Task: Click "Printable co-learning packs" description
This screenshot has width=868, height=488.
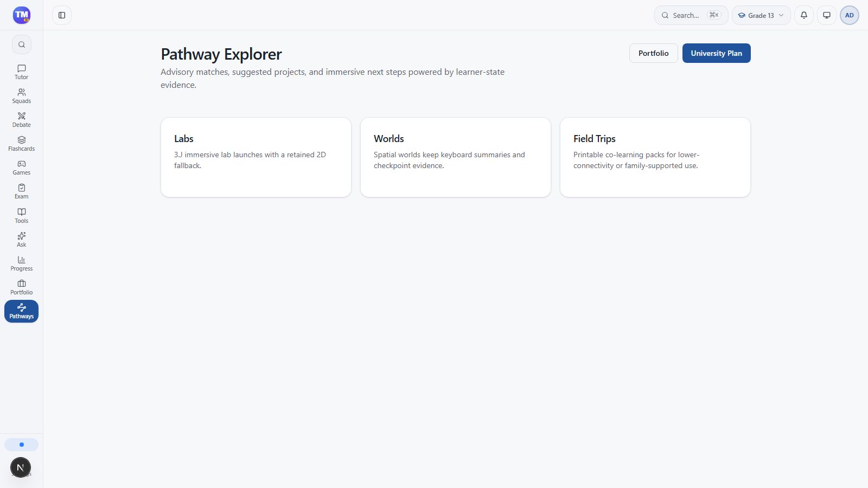Action: coord(636,160)
